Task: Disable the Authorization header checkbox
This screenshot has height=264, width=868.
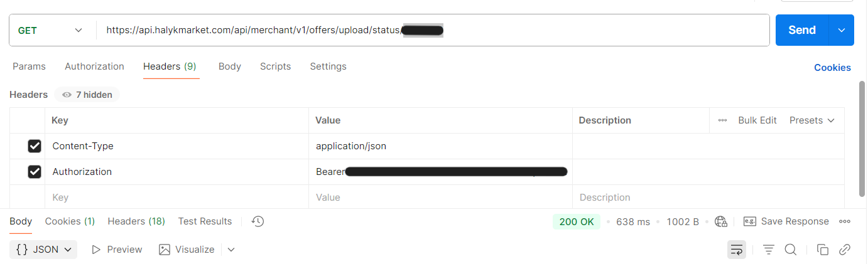Action: click(35, 172)
